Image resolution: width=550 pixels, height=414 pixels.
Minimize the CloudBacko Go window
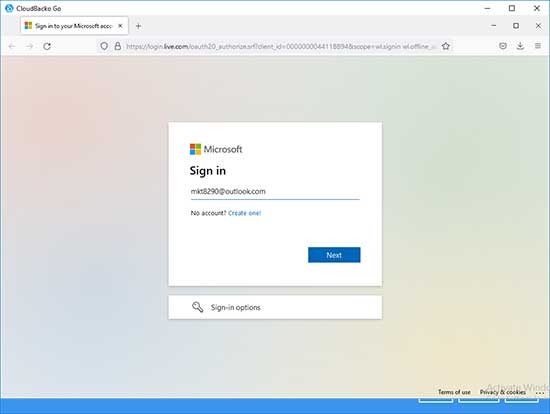(x=488, y=8)
